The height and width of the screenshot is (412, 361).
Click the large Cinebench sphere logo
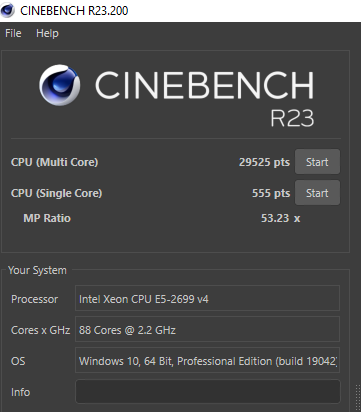[x=60, y=85]
